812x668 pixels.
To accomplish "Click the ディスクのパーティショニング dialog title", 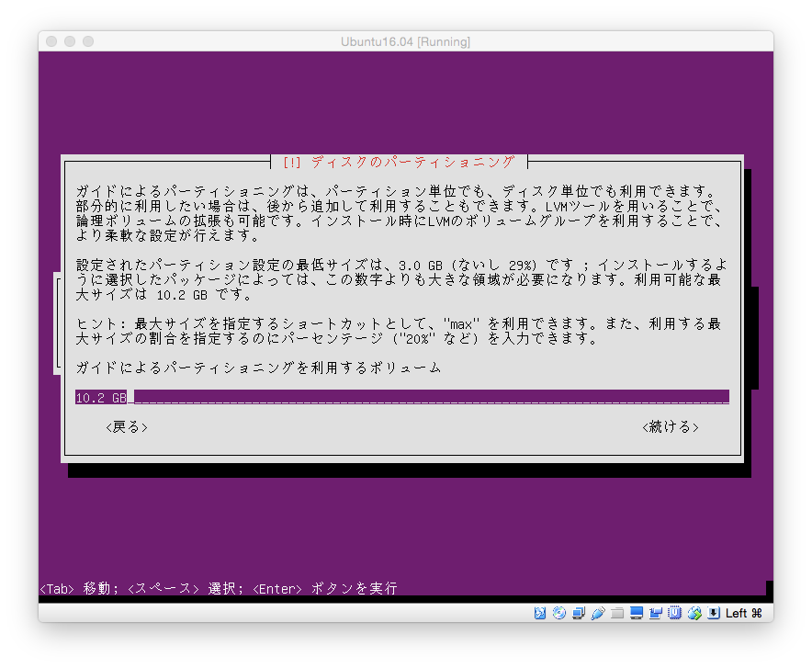I will click(x=399, y=162).
